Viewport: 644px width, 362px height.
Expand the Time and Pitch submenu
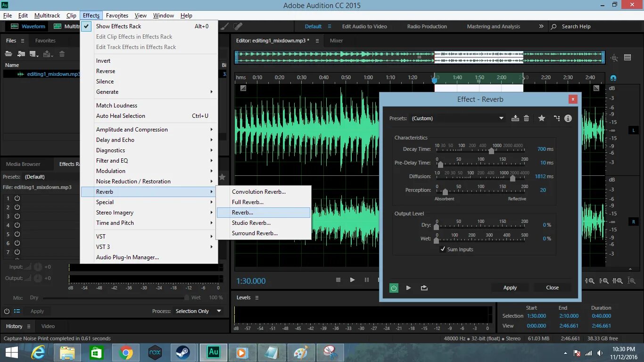[149, 223]
